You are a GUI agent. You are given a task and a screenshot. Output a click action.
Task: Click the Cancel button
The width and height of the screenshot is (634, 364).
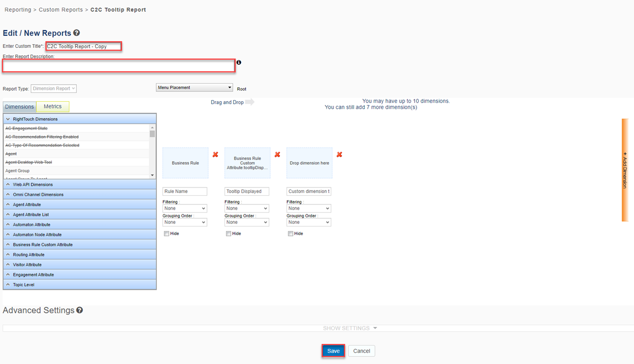pos(361,351)
